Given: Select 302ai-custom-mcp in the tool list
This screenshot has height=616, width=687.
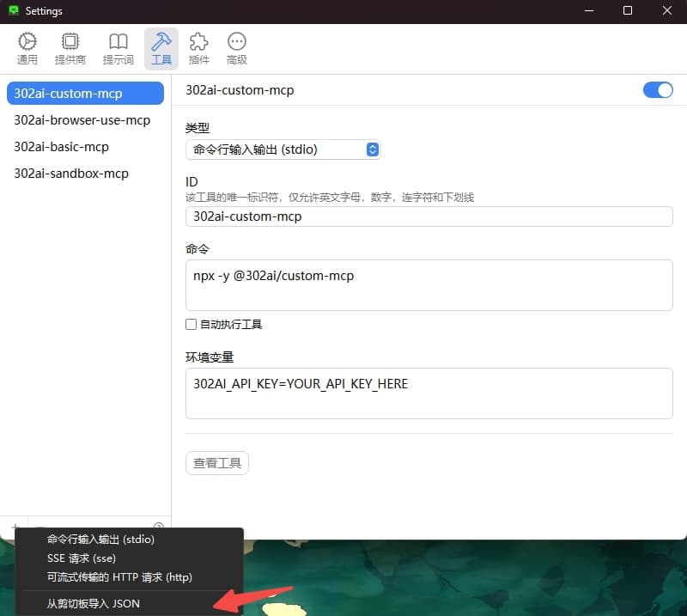Looking at the screenshot, I should pyautogui.click(x=85, y=94).
